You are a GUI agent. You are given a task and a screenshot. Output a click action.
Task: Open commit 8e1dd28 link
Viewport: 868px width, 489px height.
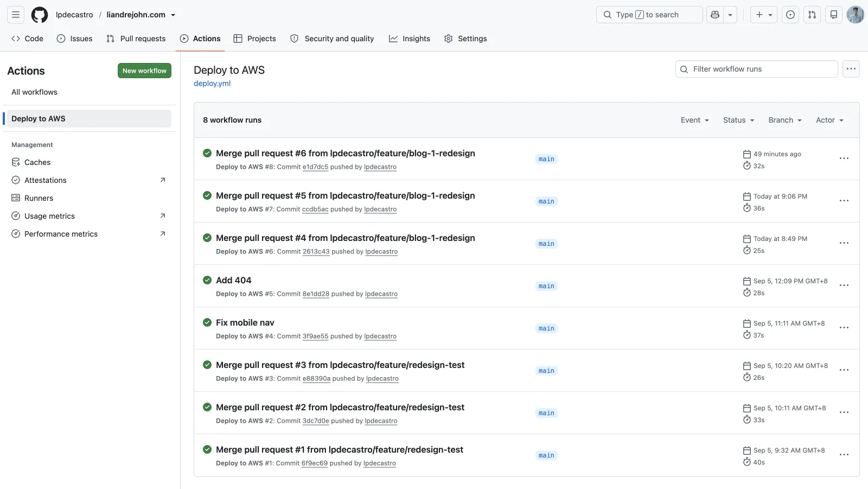click(x=316, y=294)
